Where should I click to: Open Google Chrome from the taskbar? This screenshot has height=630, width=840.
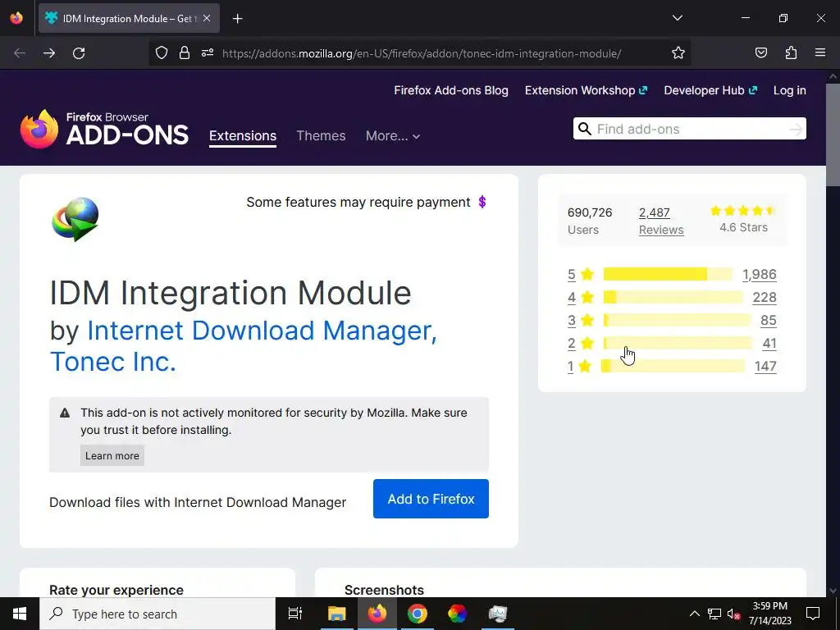coord(418,614)
